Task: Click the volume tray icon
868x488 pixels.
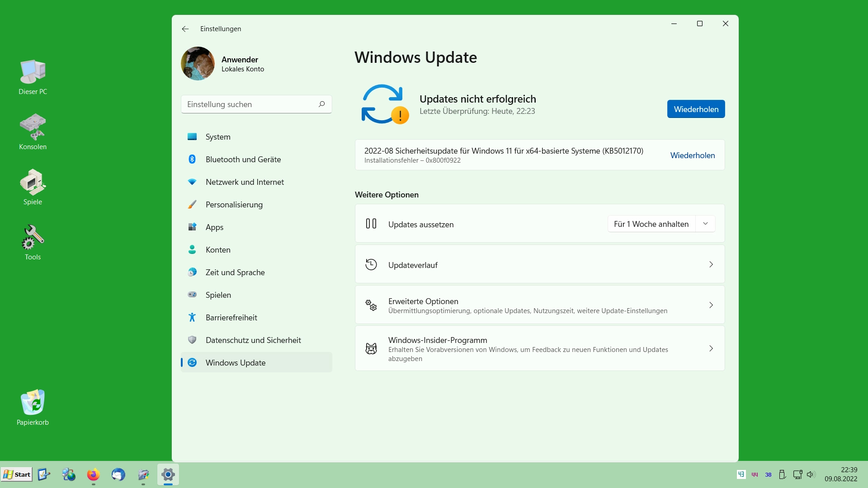Action: (x=811, y=474)
